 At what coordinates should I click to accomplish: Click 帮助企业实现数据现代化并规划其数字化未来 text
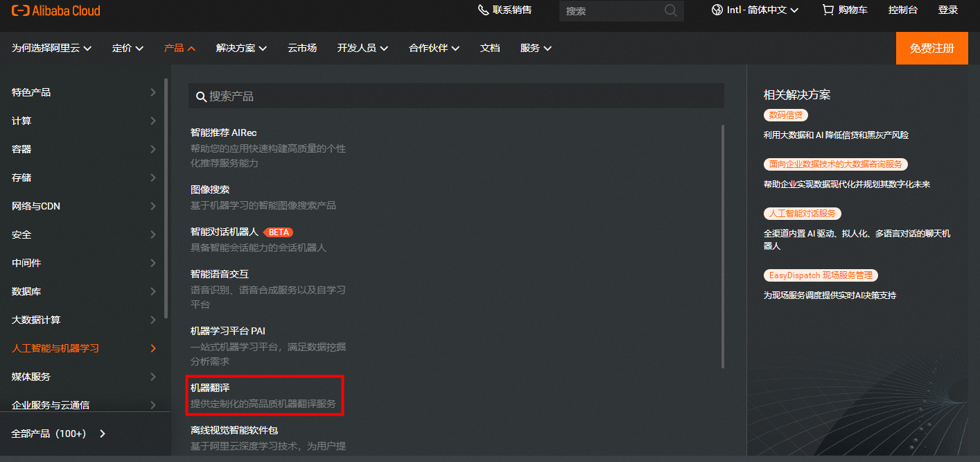pos(847,185)
